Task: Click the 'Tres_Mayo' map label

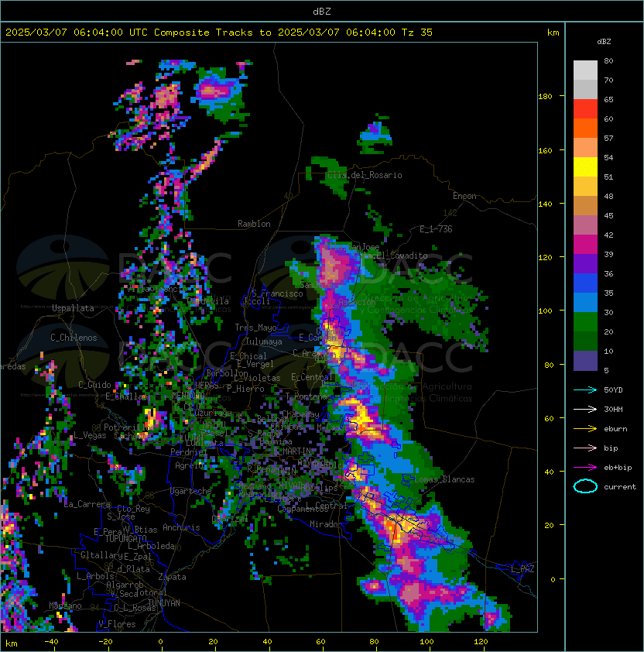Action: tap(255, 328)
